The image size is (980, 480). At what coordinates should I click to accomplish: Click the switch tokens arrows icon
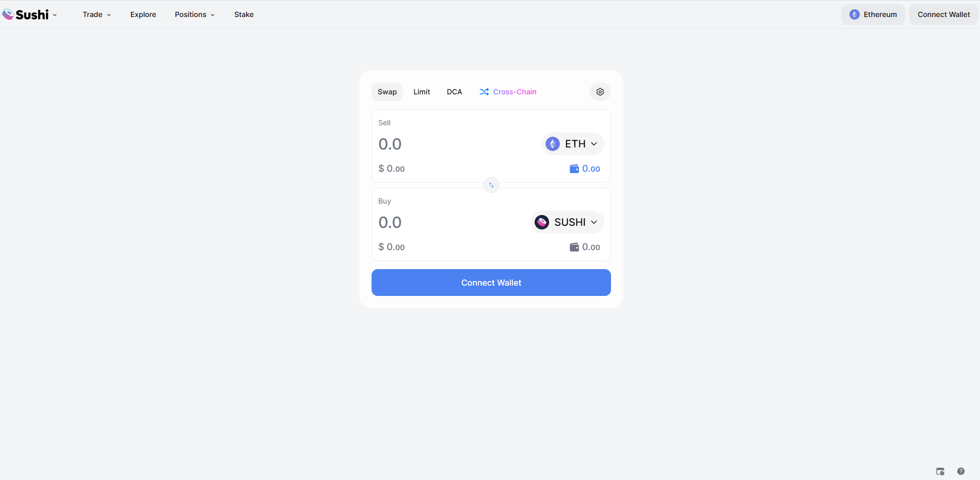[491, 185]
